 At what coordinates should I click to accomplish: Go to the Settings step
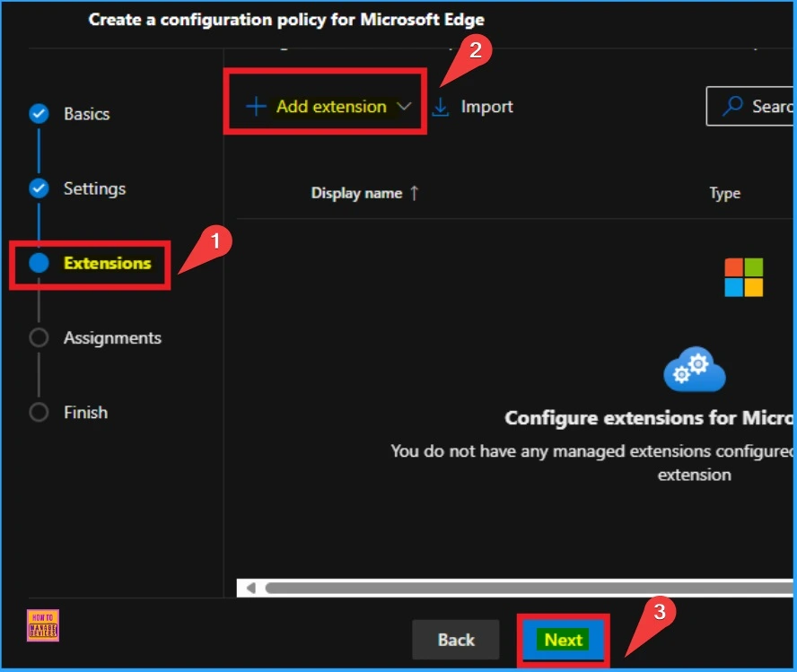(x=94, y=188)
